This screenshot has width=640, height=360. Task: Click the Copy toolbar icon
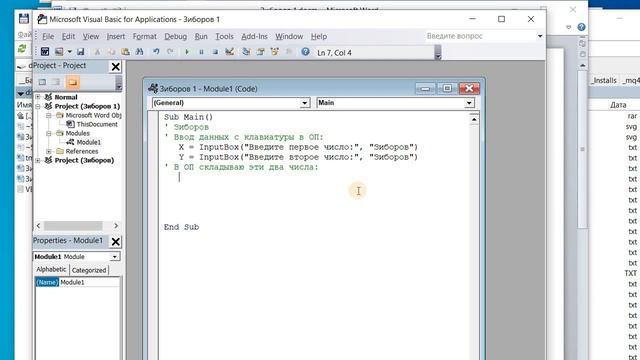[111, 52]
